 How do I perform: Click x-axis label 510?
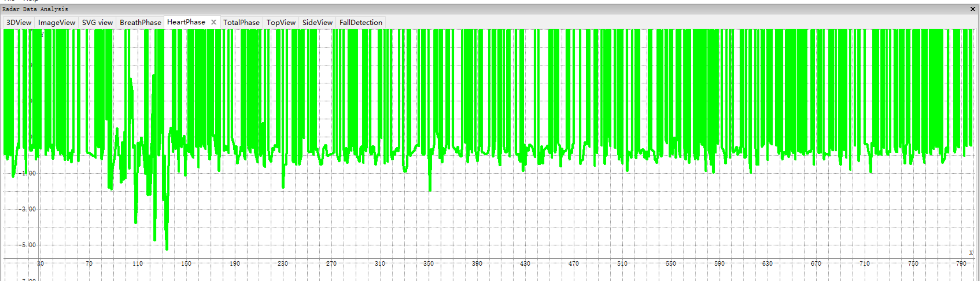pyautogui.click(x=622, y=263)
